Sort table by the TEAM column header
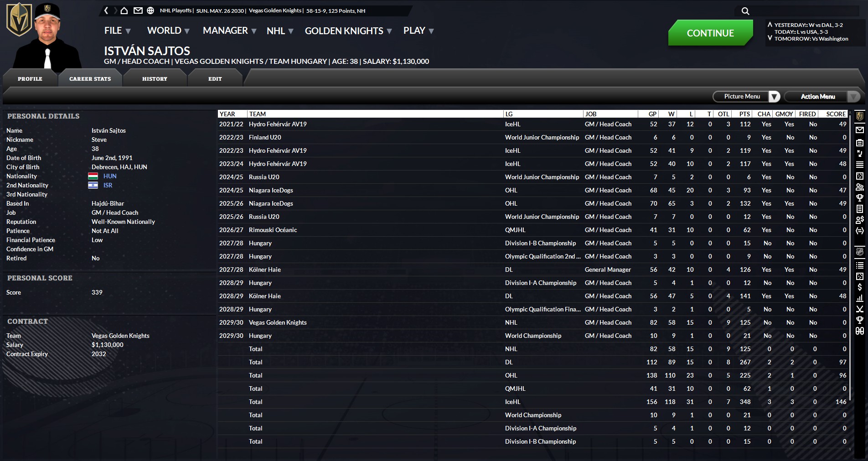Viewport: 868px width, 461px height. pyautogui.click(x=375, y=114)
